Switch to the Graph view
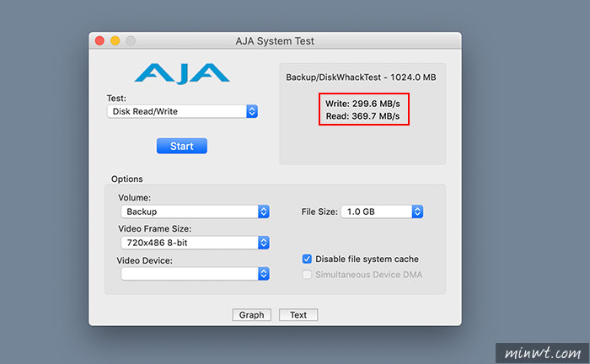The width and height of the screenshot is (590, 364). coord(252,315)
